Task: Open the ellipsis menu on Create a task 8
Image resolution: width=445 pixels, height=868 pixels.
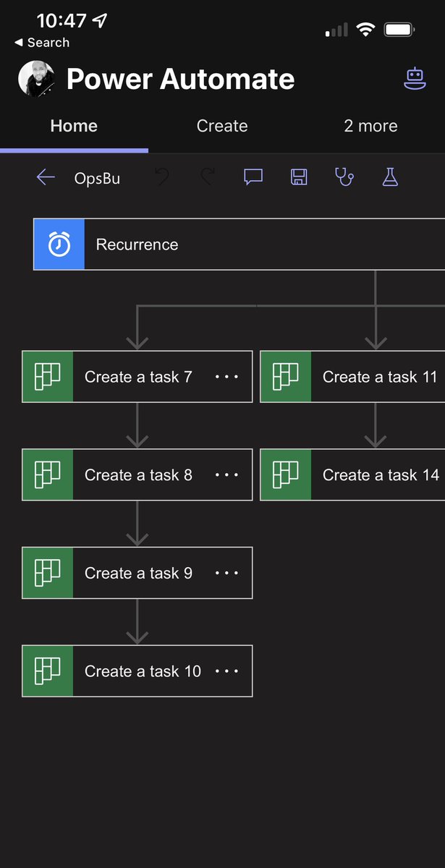Action: click(226, 475)
